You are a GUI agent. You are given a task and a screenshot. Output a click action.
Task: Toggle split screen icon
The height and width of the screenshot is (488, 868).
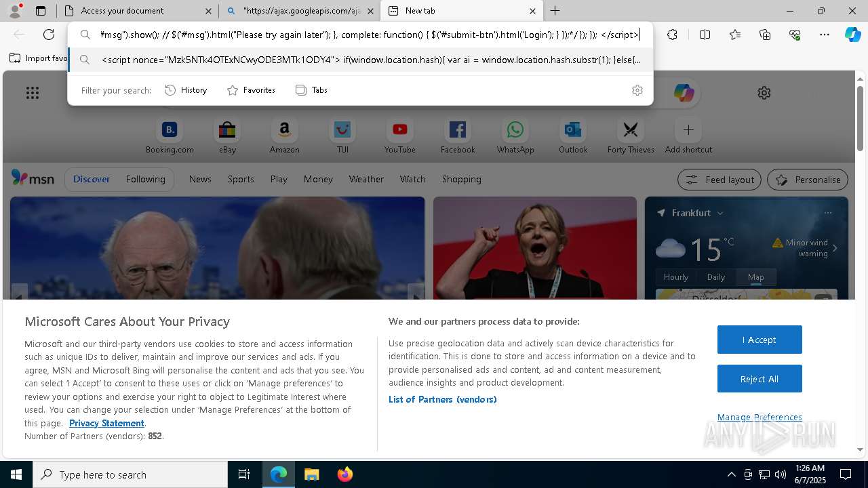coord(705,35)
